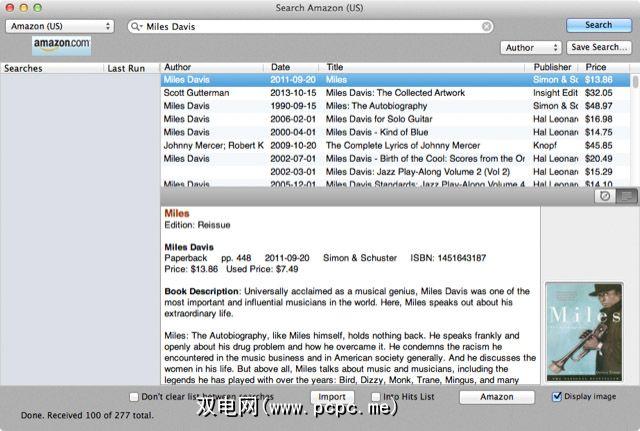Click the Insight Edit publisher cell
This screenshot has height=431, width=640.
(x=555, y=93)
